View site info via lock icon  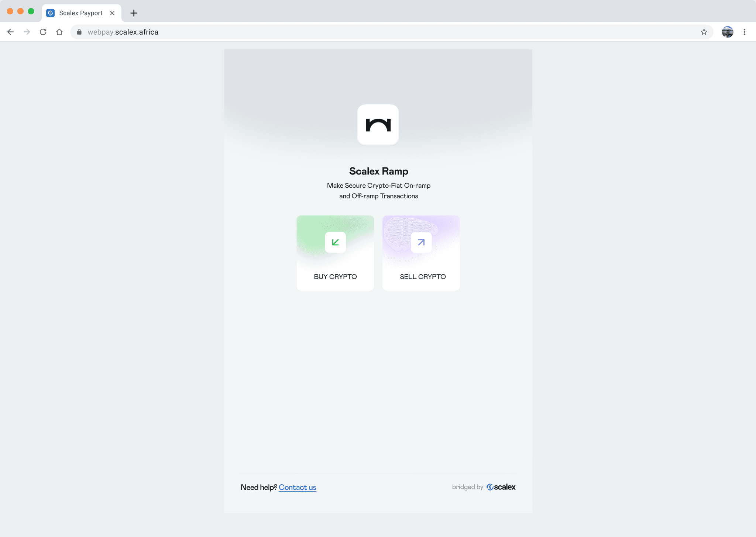tap(79, 32)
